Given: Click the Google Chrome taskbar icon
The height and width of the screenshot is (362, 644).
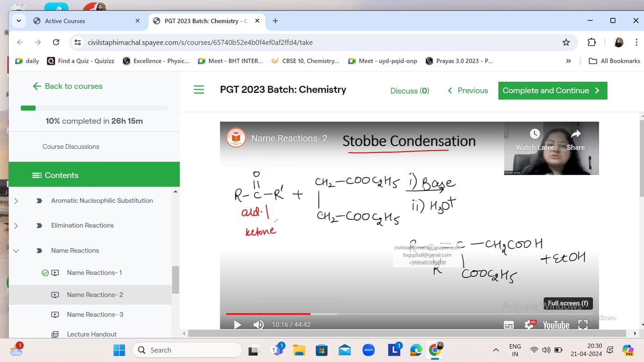Looking at the screenshot, I should (435, 350).
